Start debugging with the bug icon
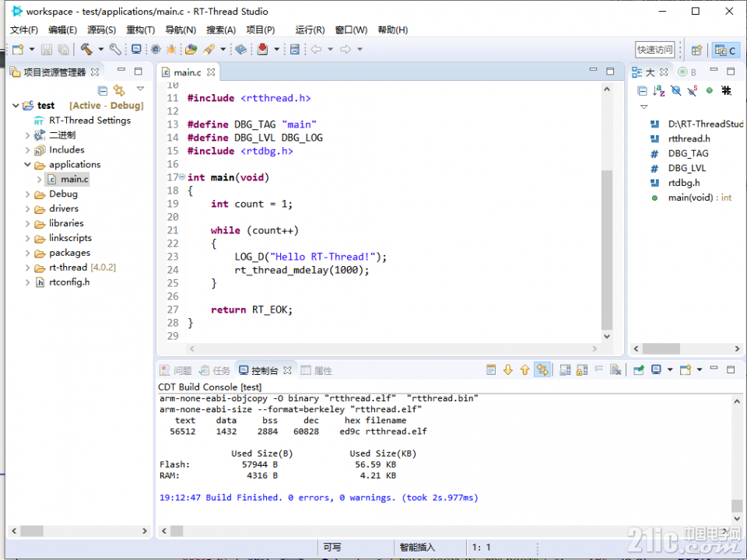 tap(171, 49)
